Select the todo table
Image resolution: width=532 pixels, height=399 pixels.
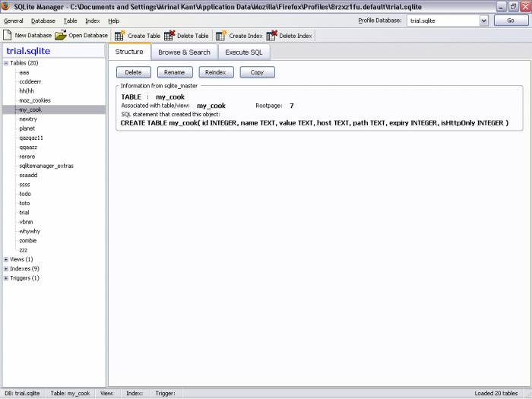tap(25, 194)
